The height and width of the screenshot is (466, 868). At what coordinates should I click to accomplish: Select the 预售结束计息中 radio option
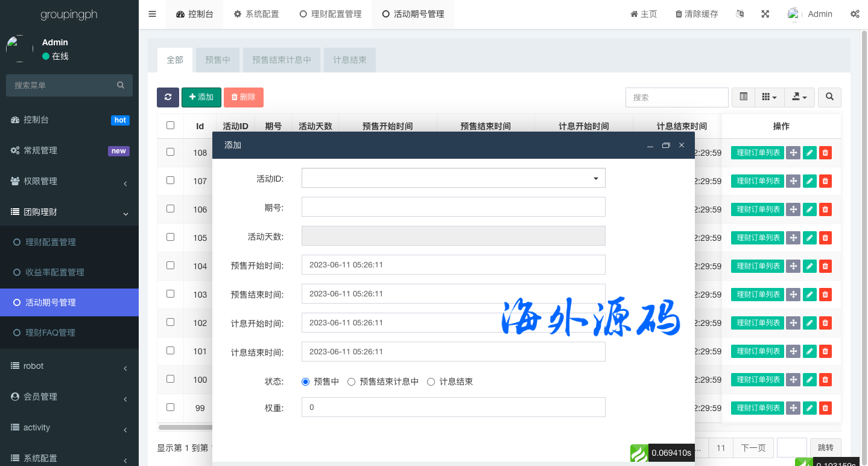click(352, 381)
